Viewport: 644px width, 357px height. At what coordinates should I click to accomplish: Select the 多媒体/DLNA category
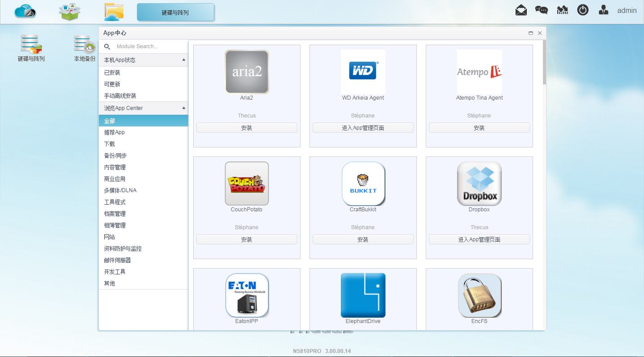pyautogui.click(x=120, y=190)
